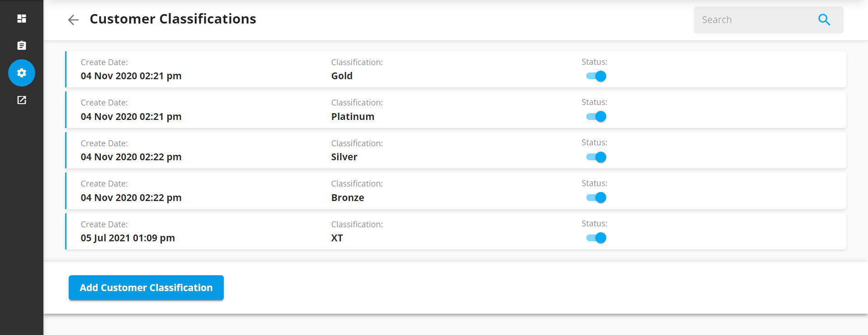The image size is (868, 335).
Task: Go back using the left arrow
Action: coord(73,19)
